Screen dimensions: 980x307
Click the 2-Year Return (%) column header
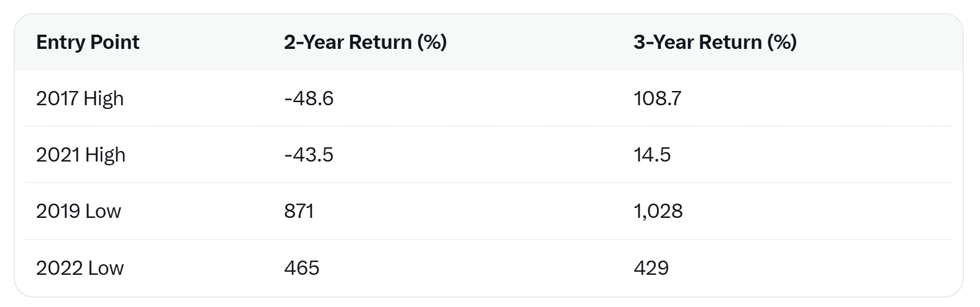pos(365,42)
